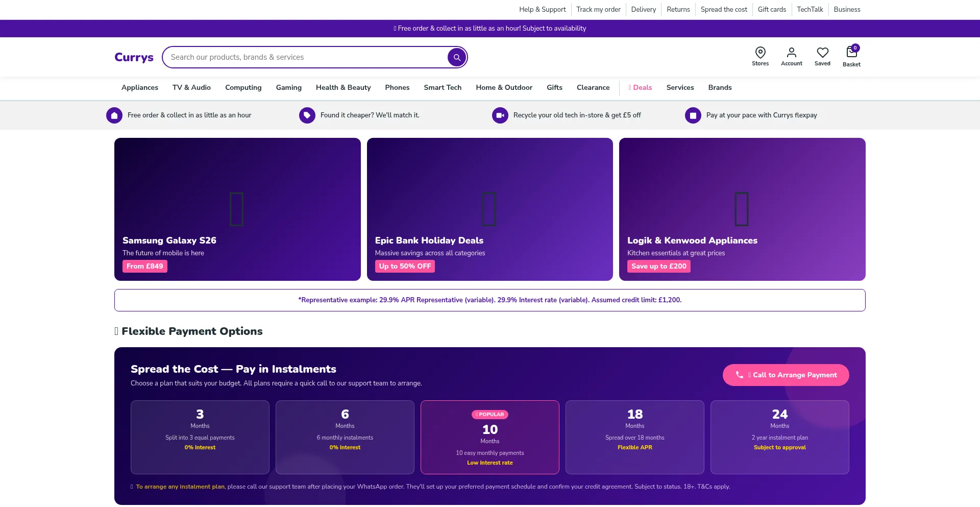
Task: Click the 'Save up to £200' badge
Action: click(659, 267)
